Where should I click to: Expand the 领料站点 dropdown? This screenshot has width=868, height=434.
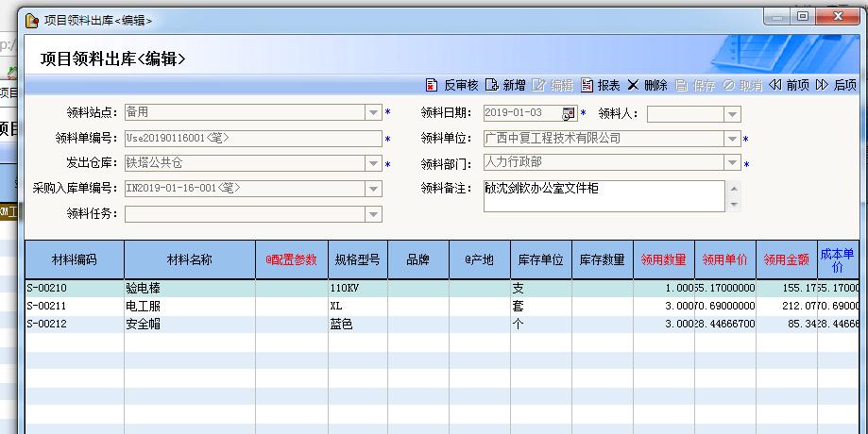(373, 113)
